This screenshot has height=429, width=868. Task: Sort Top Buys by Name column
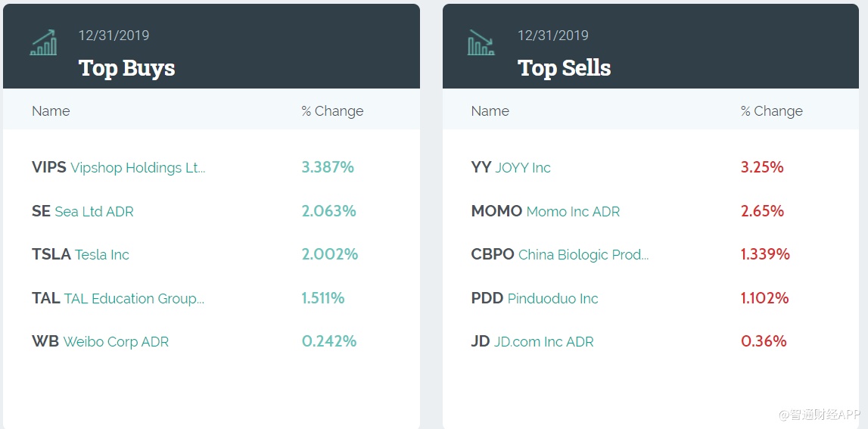click(51, 111)
